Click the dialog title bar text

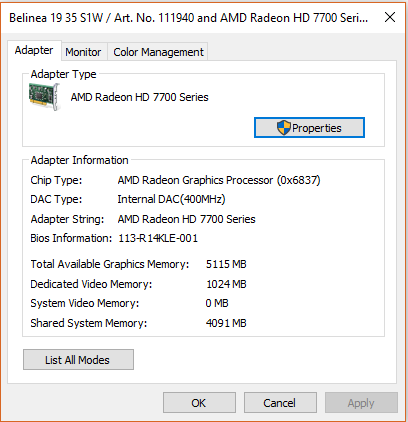click(189, 18)
